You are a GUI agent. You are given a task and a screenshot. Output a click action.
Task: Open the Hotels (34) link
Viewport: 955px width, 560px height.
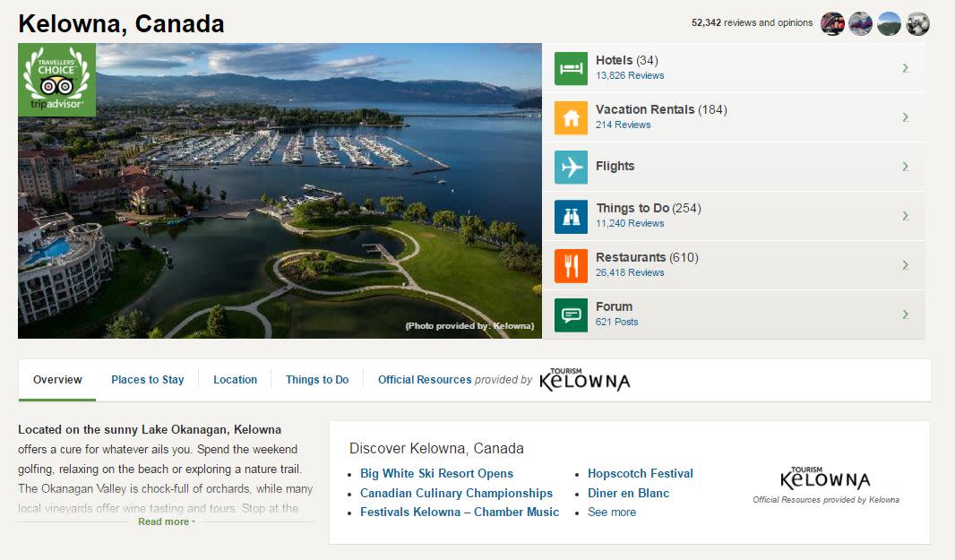(x=627, y=60)
